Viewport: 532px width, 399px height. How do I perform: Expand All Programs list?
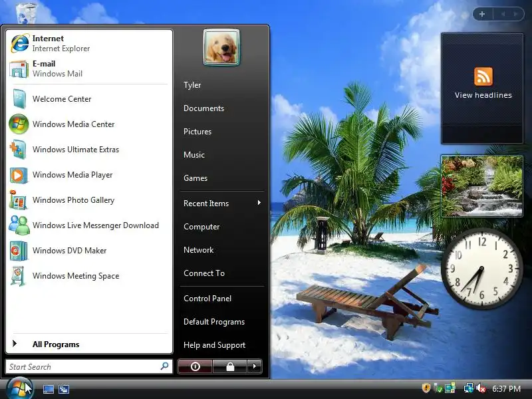[x=89, y=344]
